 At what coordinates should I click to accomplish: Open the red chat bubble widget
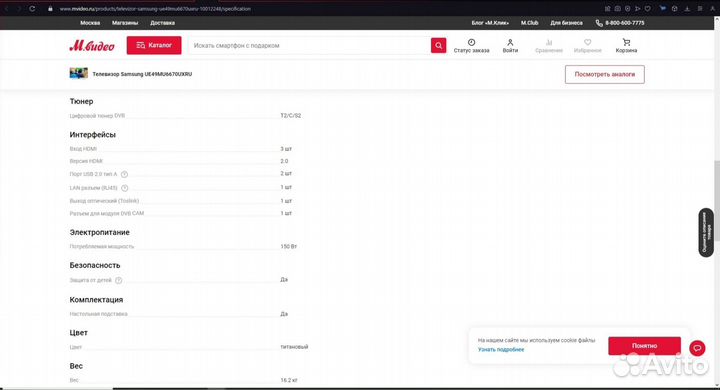[697, 348]
